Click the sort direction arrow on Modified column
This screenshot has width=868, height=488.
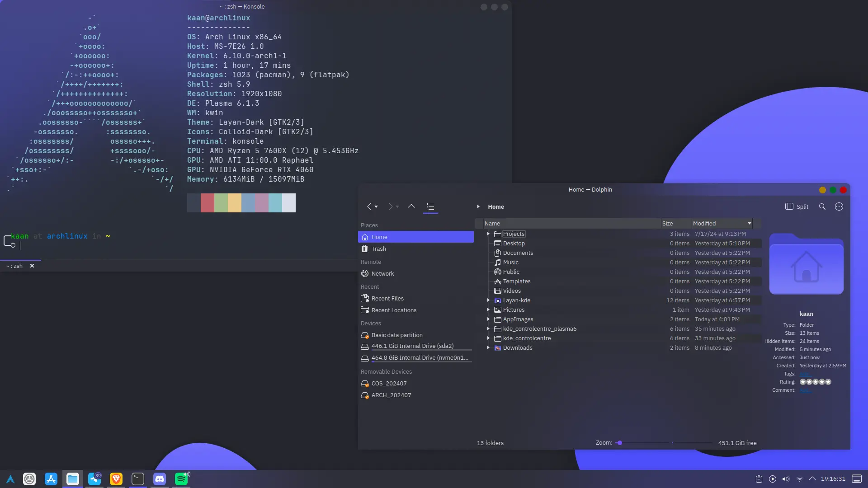pos(749,223)
